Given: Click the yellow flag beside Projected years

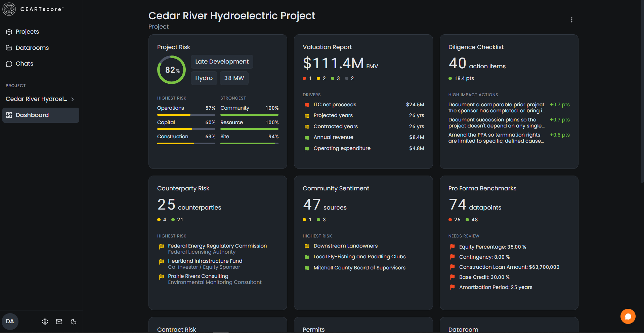Looking at the screenshot, I should (x=307, y=116).
